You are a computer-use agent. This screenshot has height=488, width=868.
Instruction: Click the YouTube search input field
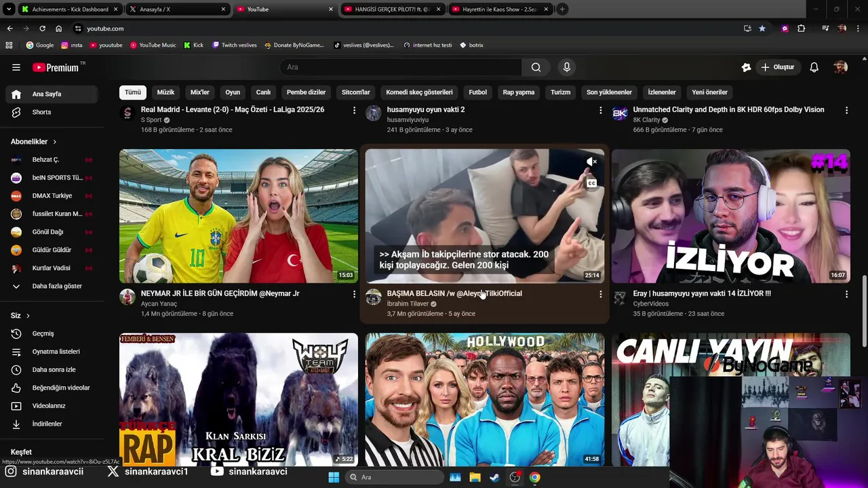(x=401, y=67)
